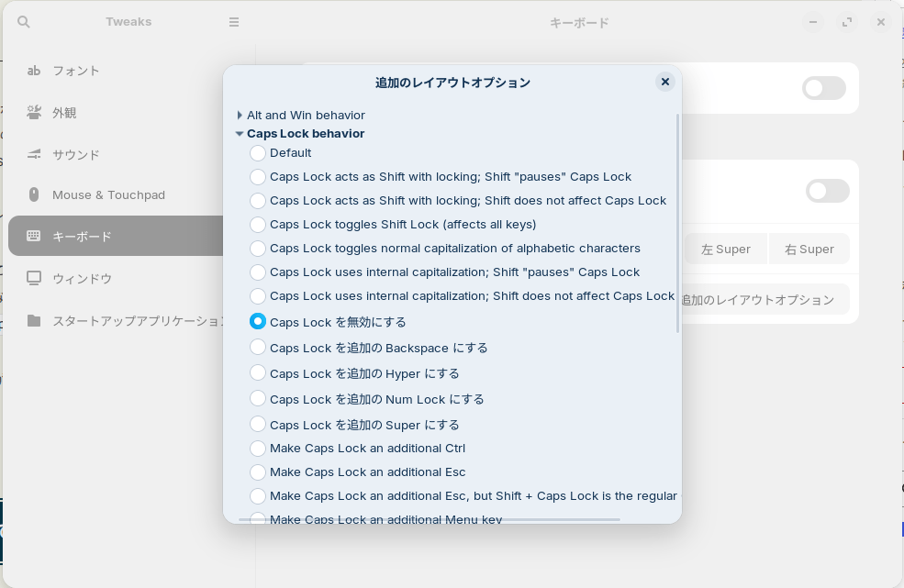The width and height of the screenshot is (904, 588).
Task: Select 'Caps Lock を追加の Backspace にする'
Action: click(258, 347)
